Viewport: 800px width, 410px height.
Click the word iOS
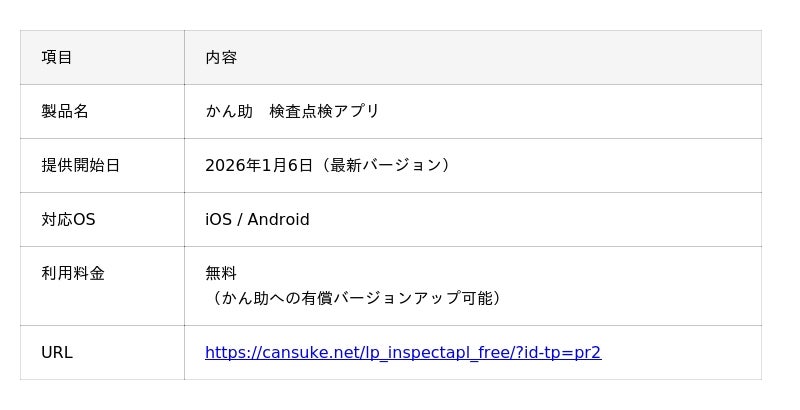click(x=218, y=219)
